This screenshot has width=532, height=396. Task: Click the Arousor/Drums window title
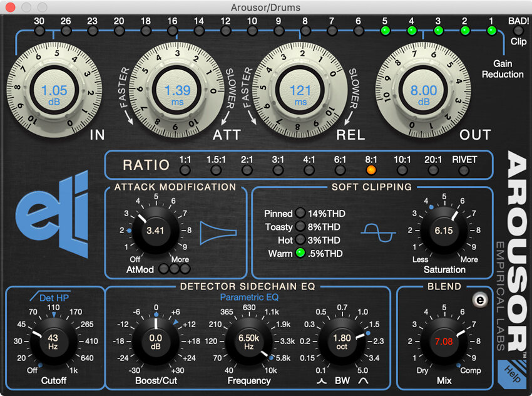tap(265, 8)
